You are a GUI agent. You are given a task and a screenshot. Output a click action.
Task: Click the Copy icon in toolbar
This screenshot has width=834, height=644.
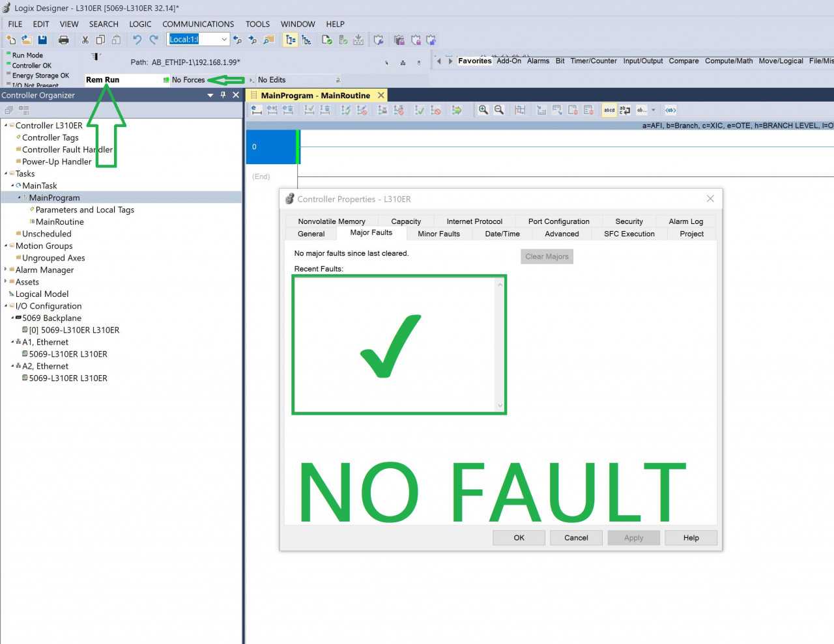click(x=100, y=40)
